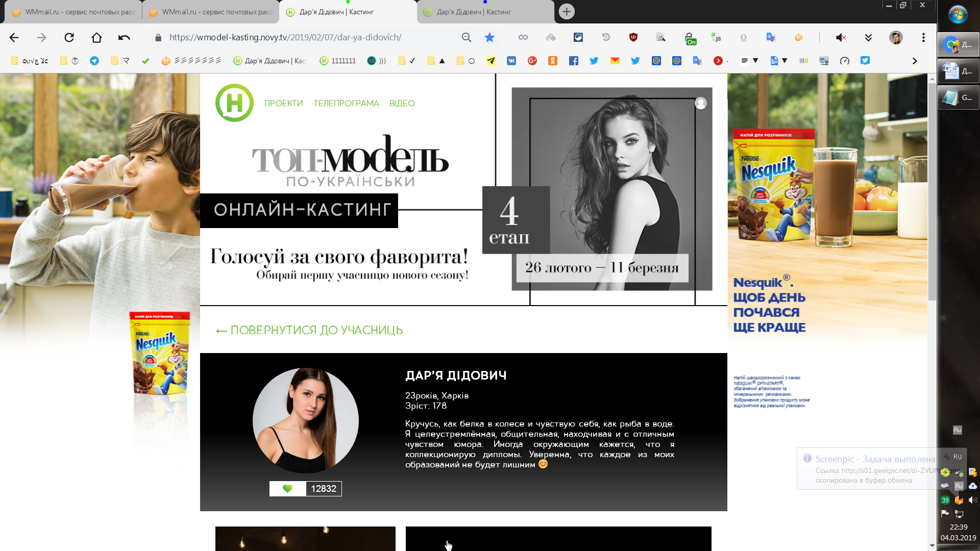Open zoom magnifier in address bar
Screen dimensions: 980x551
pos(466,37)
